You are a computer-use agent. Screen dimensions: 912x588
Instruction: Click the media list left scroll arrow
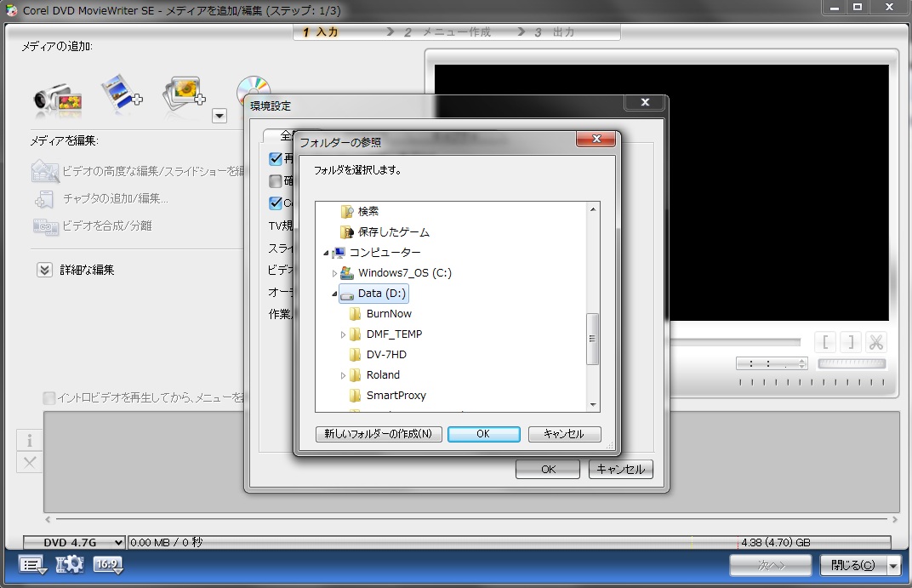(48, 519)
